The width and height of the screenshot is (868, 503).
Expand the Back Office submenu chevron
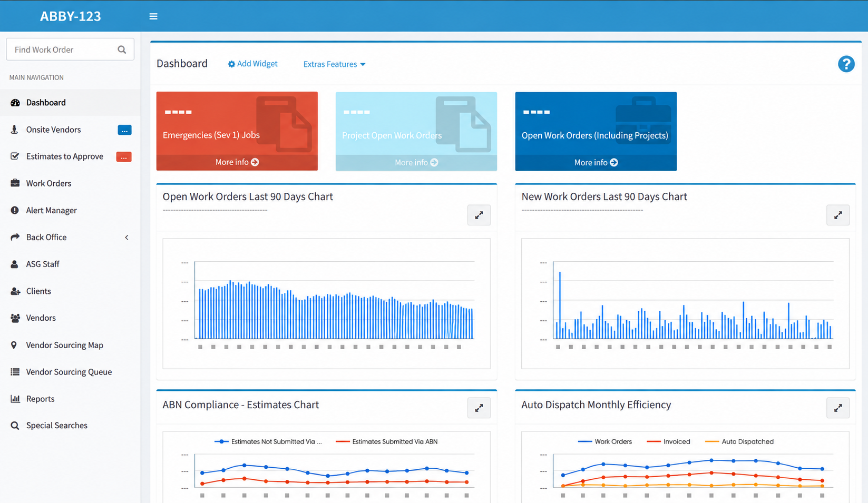127,238
